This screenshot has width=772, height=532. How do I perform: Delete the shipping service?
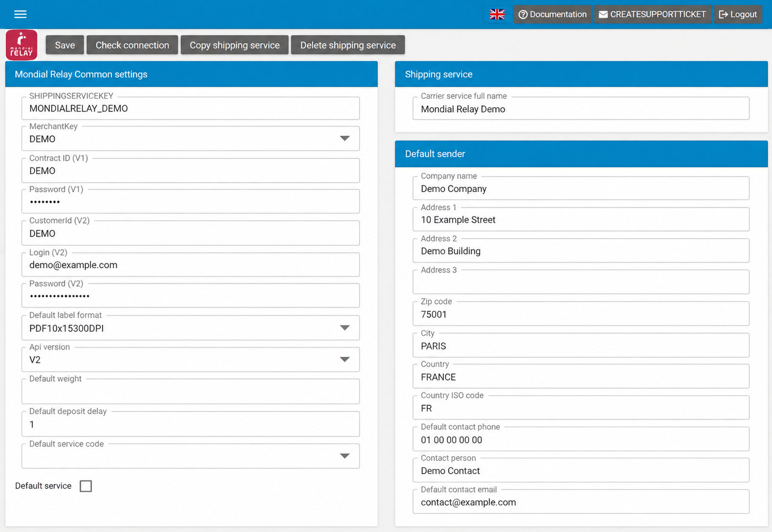348,45
